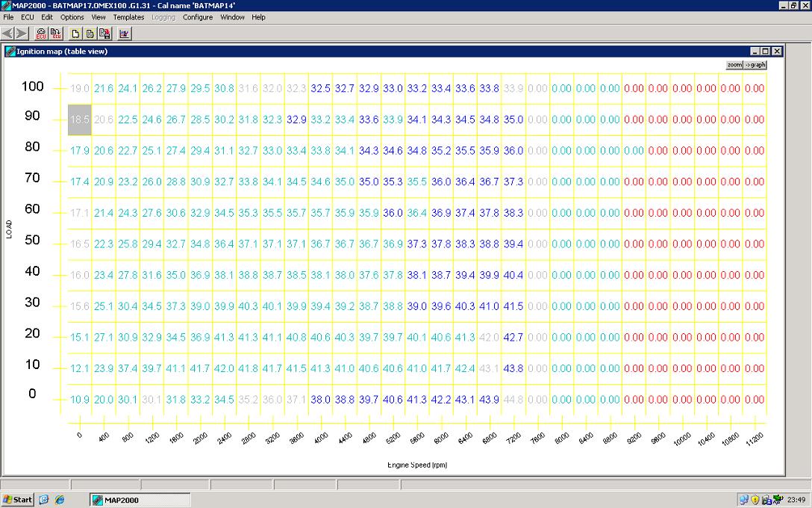Open the Templates menu
This screenshot has height=508, width=812.
(x=128, y=17)
